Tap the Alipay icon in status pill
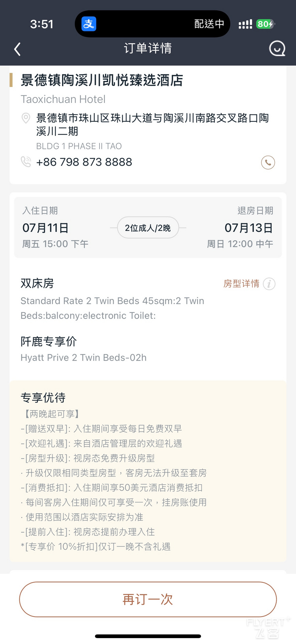This screenshot has width=296, height=644. [x=89, y=24]
